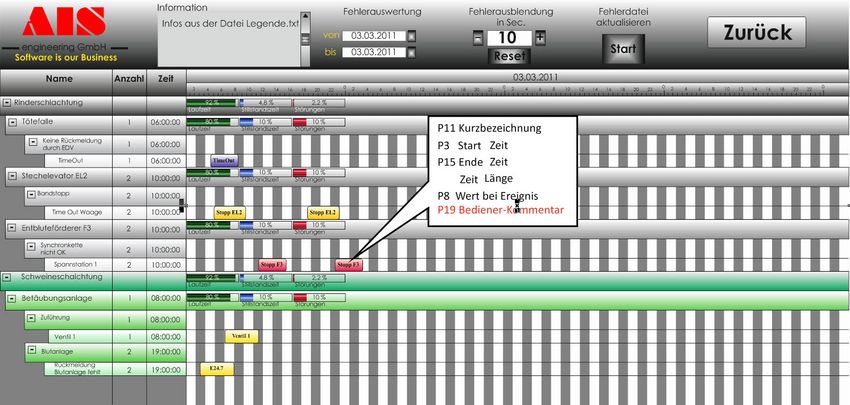Screen dimensions: 850x405
Task: Collapse the Schweineschlachtung group
Action: 7,277
